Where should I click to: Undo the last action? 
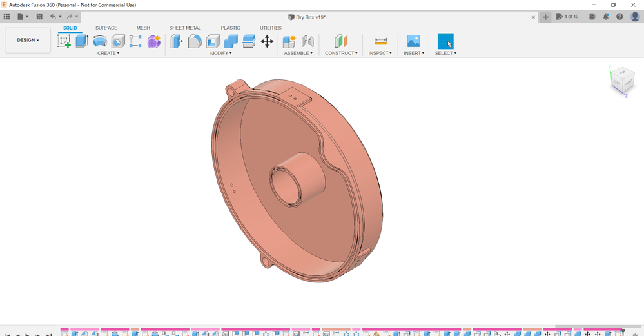(x=53, y=17)
